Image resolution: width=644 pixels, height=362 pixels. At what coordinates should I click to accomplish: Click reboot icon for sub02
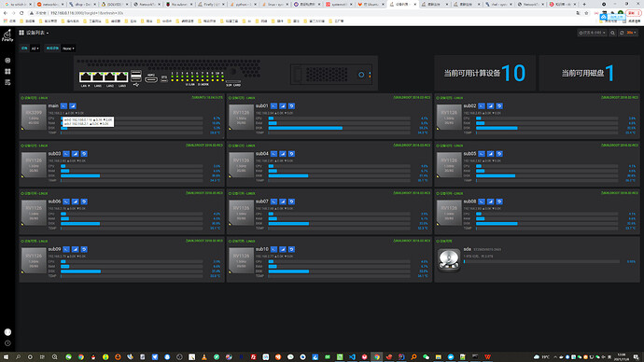(x=499, y=105)
